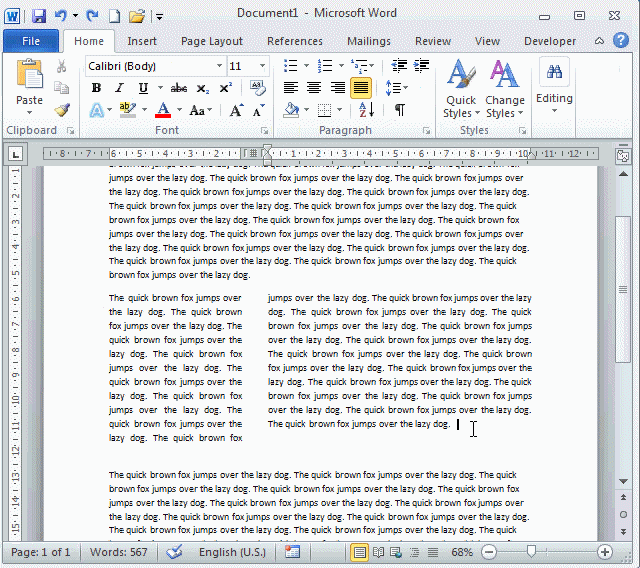The image size is (640, 568).
Task: Toggle Italic formatting
Action: 120,88
